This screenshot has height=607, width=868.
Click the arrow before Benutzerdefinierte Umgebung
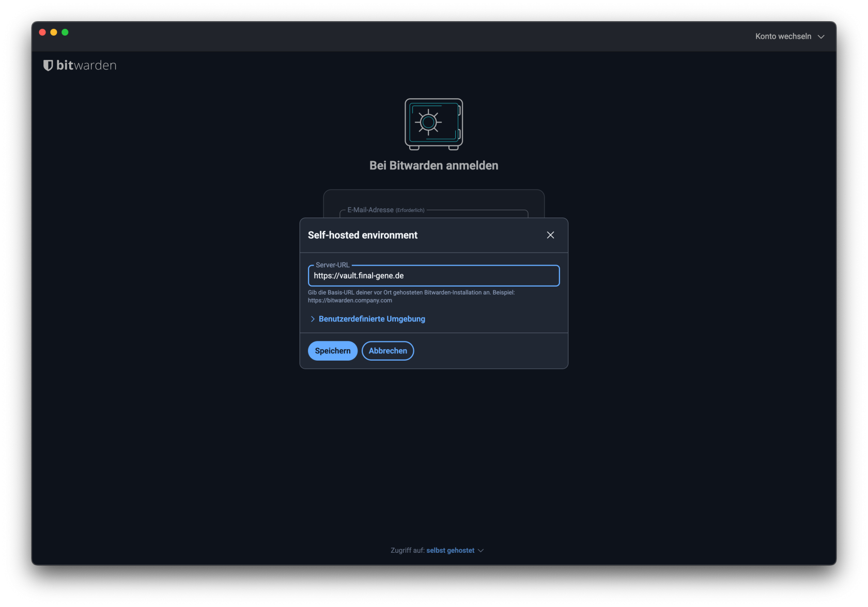(x=312, y=319)
